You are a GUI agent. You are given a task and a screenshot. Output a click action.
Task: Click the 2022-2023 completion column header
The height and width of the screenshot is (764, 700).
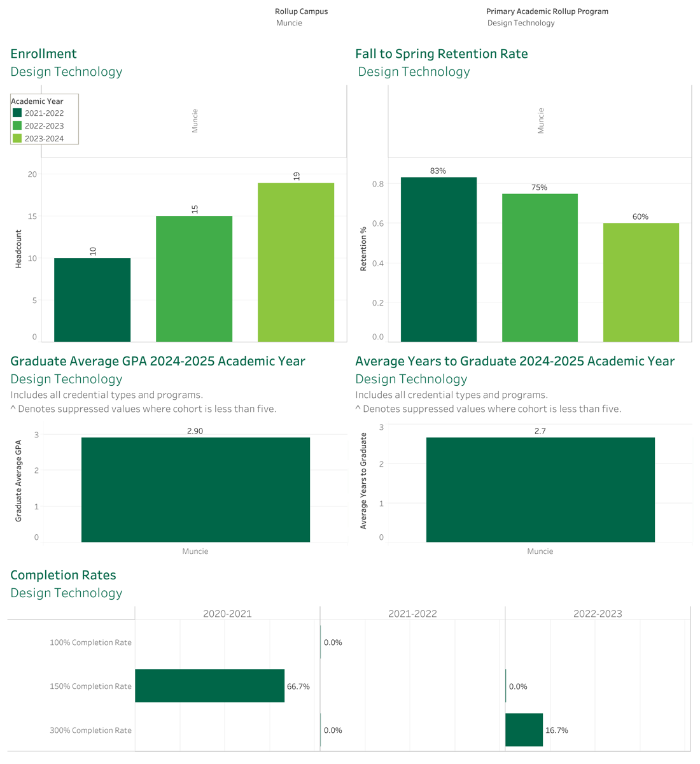[x=598, y=614]
